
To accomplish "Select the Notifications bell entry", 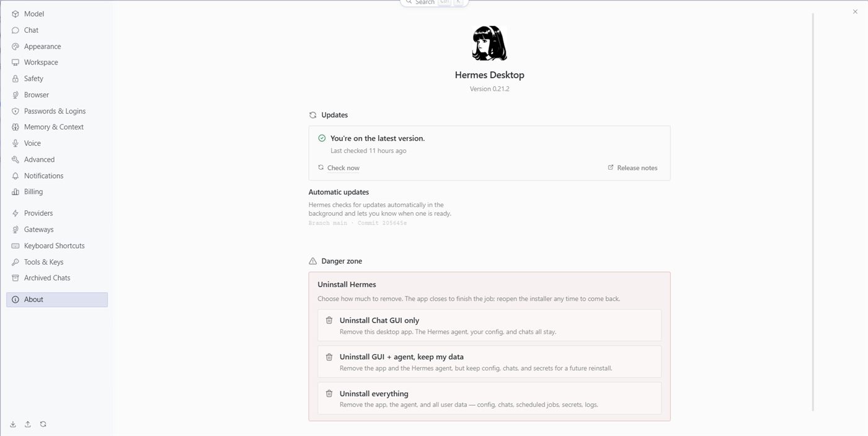I will tap(56, 176).
